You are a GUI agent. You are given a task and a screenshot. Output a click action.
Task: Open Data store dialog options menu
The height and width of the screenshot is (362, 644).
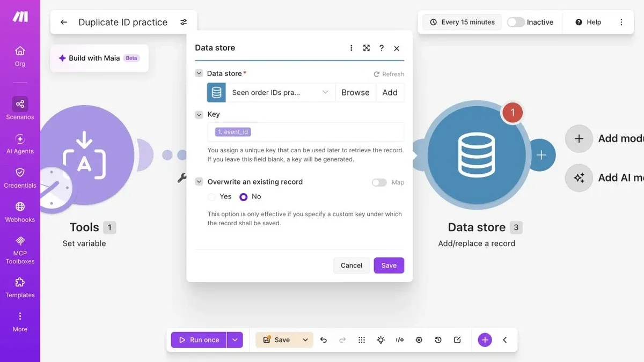352,48
